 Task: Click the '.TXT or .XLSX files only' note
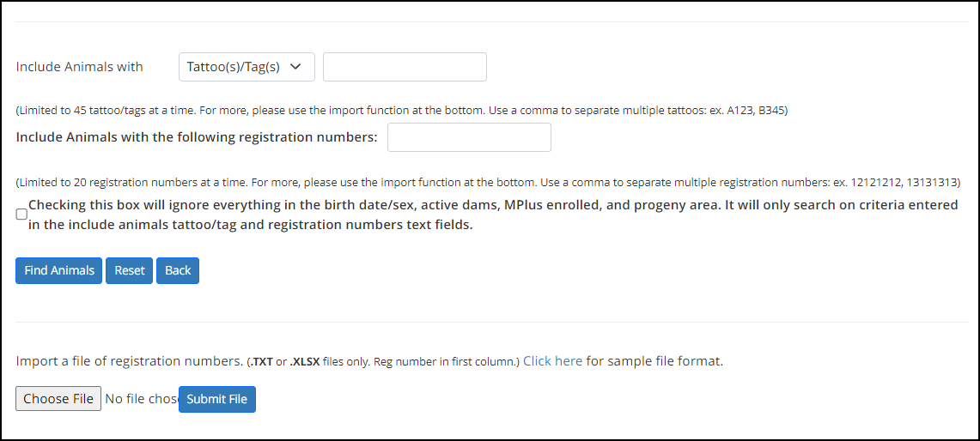pos(382,362)
